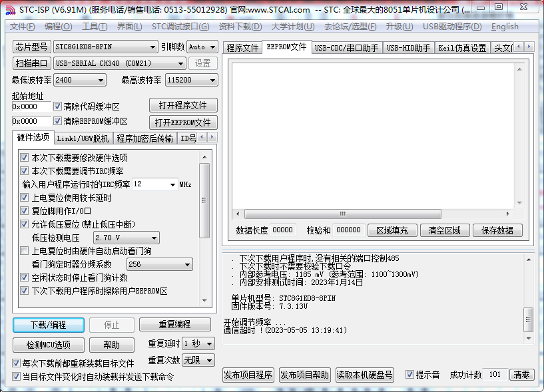Switch to the Keil仿真设置 tab
This screenshot has width=544, height=392.
tap(463, 48)
